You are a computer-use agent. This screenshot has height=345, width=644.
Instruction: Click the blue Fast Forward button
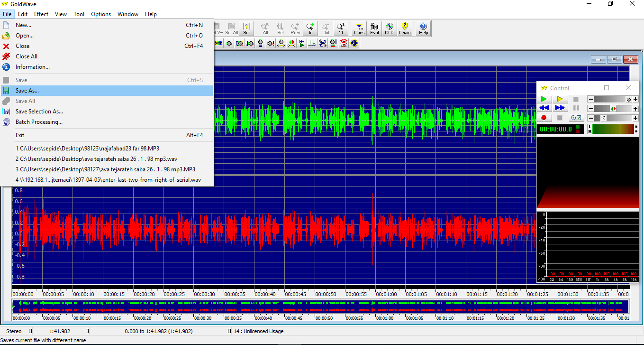point(560,108)
